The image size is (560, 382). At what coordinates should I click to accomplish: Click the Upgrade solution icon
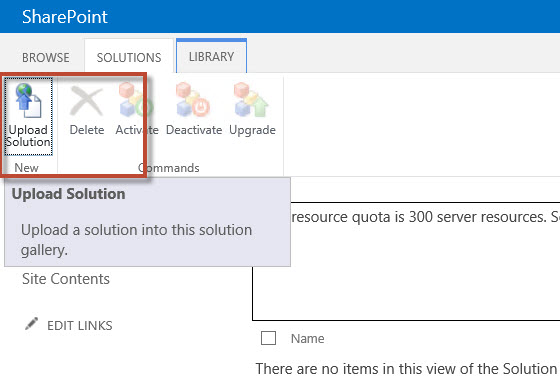251,100
